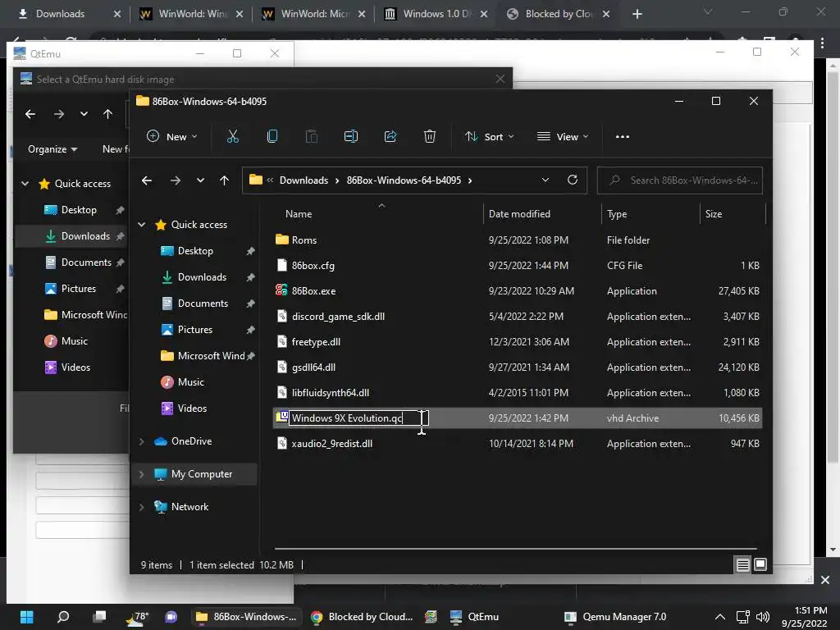The image size is (840, 630).
Task: Select libfluidsynth64.dll file
Action: pos(330,393)
